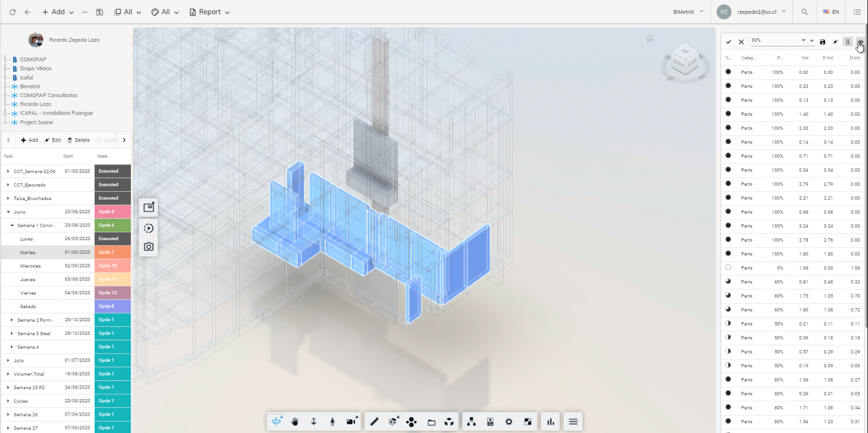Open the Add menu in top bar

58,12
